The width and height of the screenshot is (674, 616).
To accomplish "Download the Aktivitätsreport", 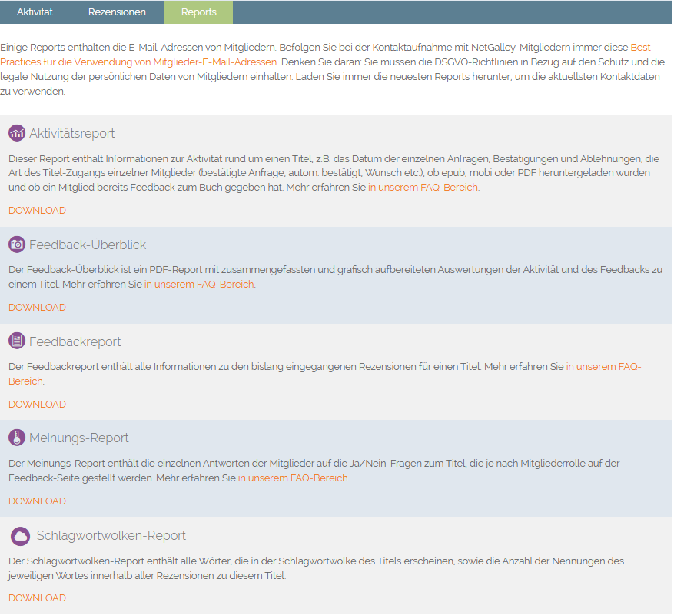I will (37, 211).
